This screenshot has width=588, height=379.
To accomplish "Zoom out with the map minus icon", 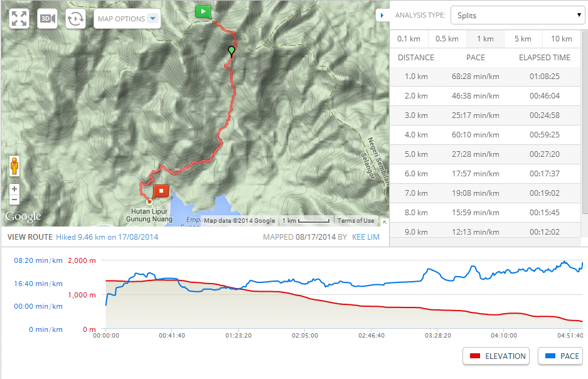I will tap(13, 199).
